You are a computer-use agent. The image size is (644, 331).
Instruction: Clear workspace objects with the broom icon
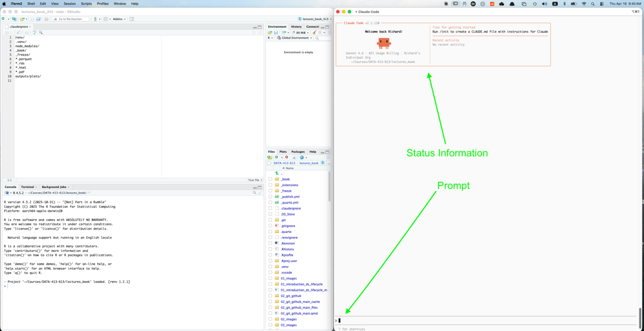pyautogui.click(x=314, y=33)
